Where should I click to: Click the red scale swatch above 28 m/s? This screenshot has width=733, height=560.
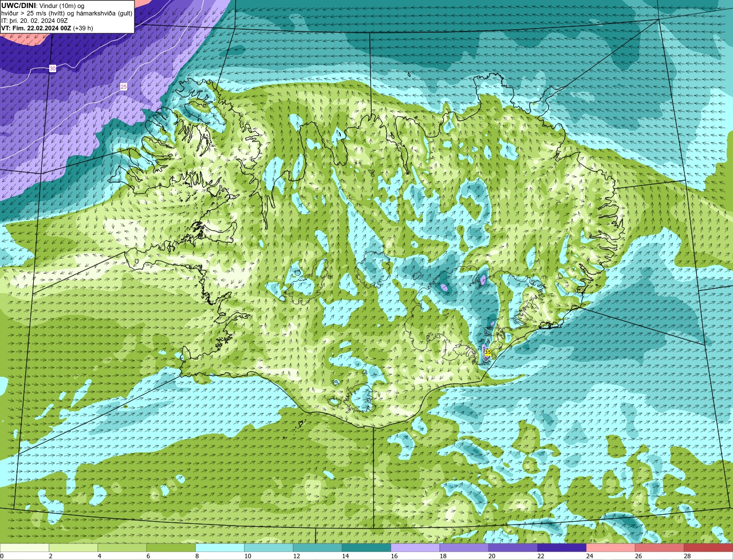708,547
